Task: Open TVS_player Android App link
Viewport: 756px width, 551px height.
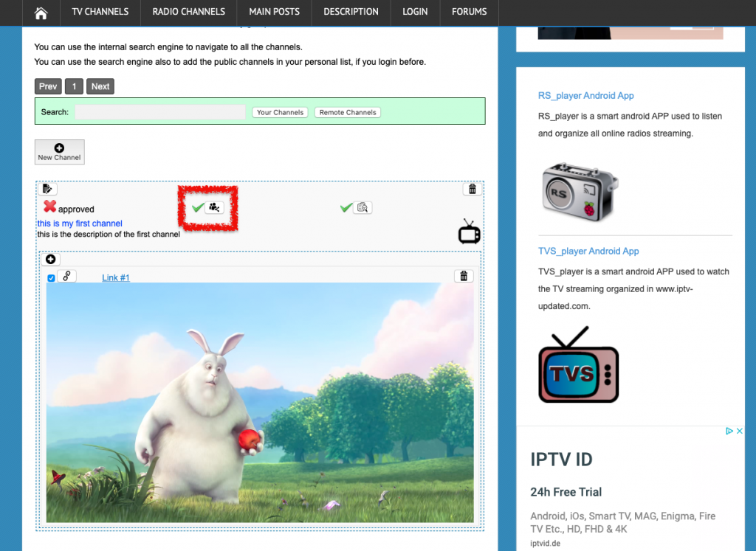Action: tap(588, 251)
